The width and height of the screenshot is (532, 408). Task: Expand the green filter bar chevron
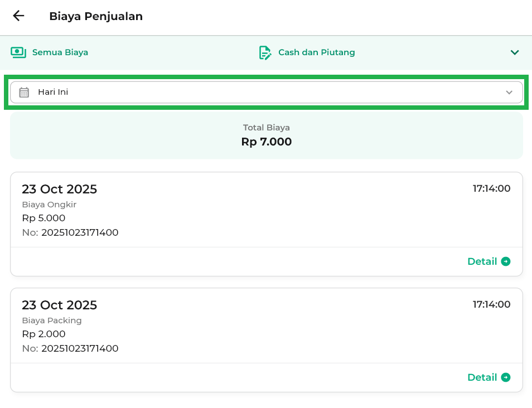click(x=514, y=52)
